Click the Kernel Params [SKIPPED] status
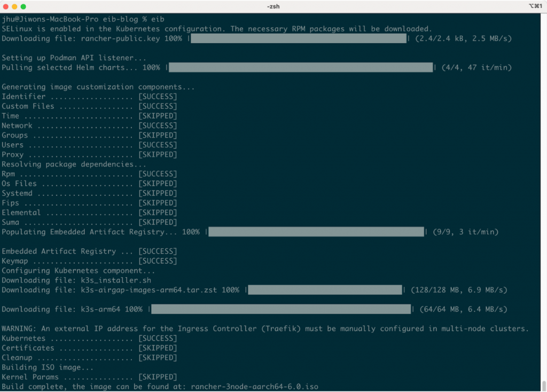Viewport: 547px width, 392px height. click(158, 377)
